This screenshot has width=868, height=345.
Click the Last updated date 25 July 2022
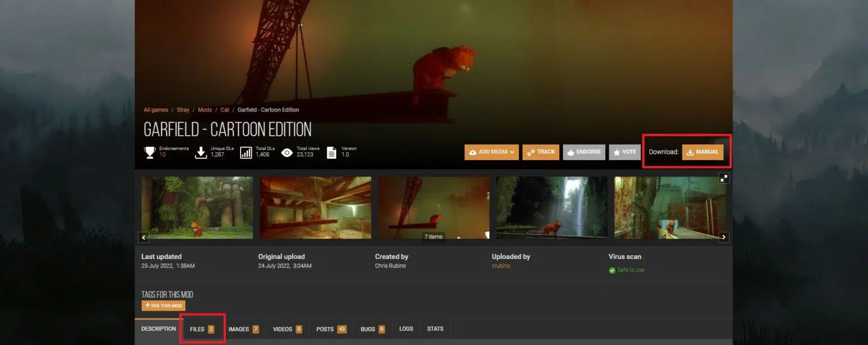point(168,266)
